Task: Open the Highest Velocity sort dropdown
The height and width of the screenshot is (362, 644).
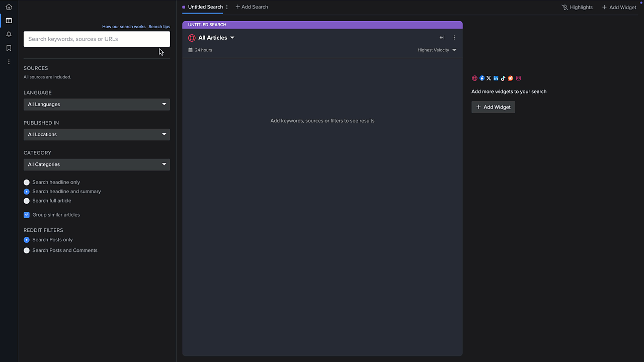Action: [436, 50]
